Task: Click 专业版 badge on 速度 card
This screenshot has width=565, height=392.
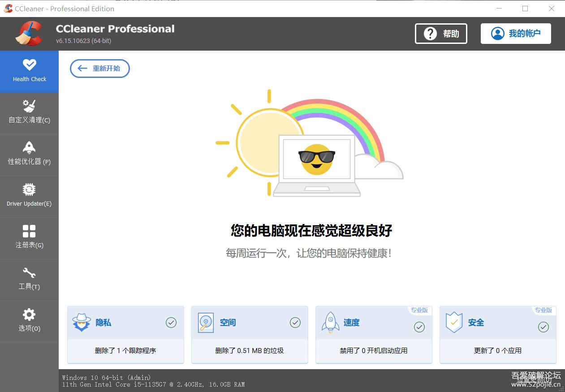Action: 419,310
